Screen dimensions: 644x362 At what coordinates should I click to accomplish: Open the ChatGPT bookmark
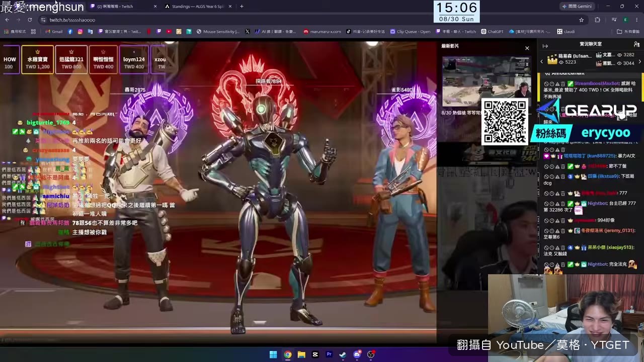[x=492, y=31]
